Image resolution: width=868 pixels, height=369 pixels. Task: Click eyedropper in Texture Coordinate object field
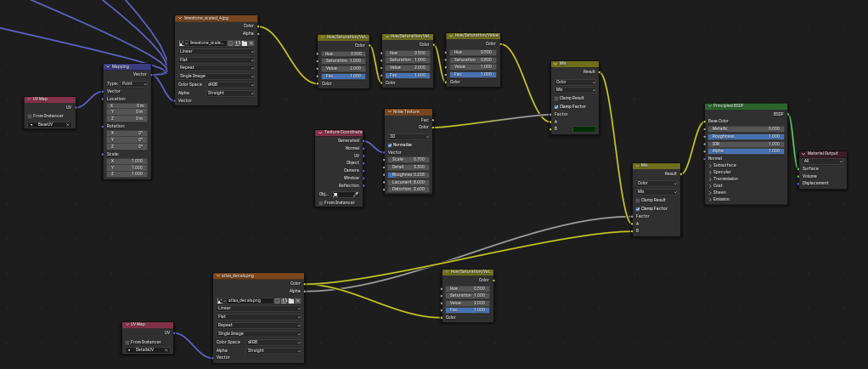point(355,195)
